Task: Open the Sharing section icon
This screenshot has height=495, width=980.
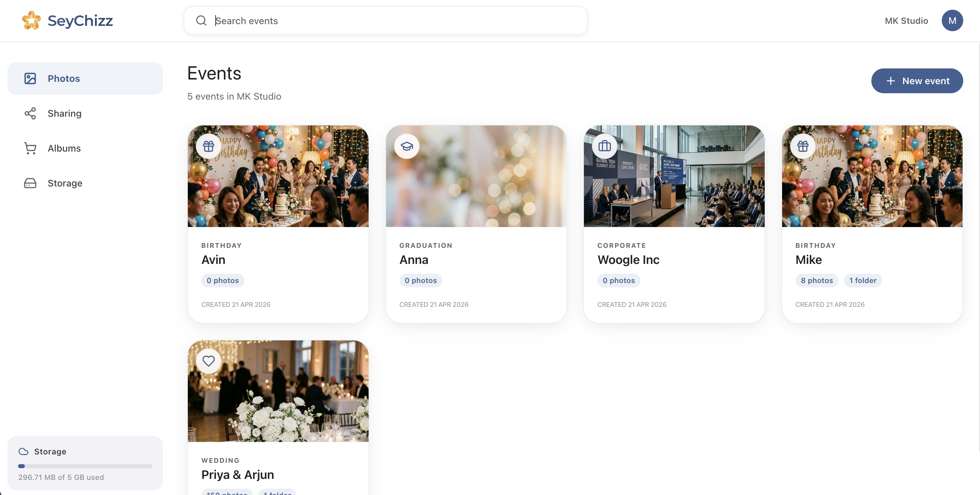Action: (x=31, y=113)
